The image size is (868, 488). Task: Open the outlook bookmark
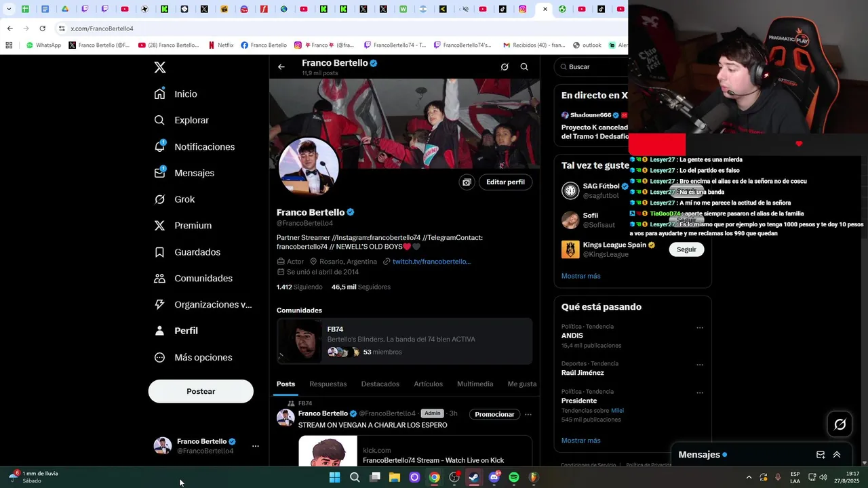[587, 45]
